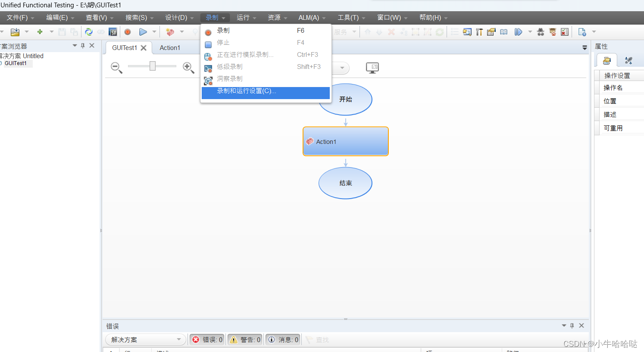
Task: Select the Action Properties tab icon in 属性 panel
Action: (606, 60)
